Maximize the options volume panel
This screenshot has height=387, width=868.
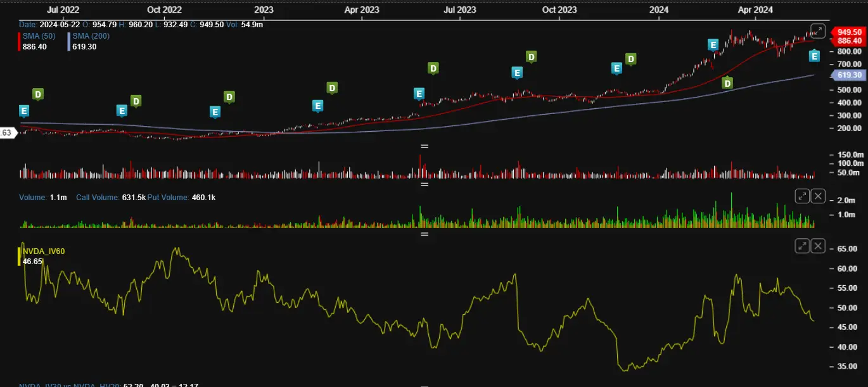click(802, 196)
